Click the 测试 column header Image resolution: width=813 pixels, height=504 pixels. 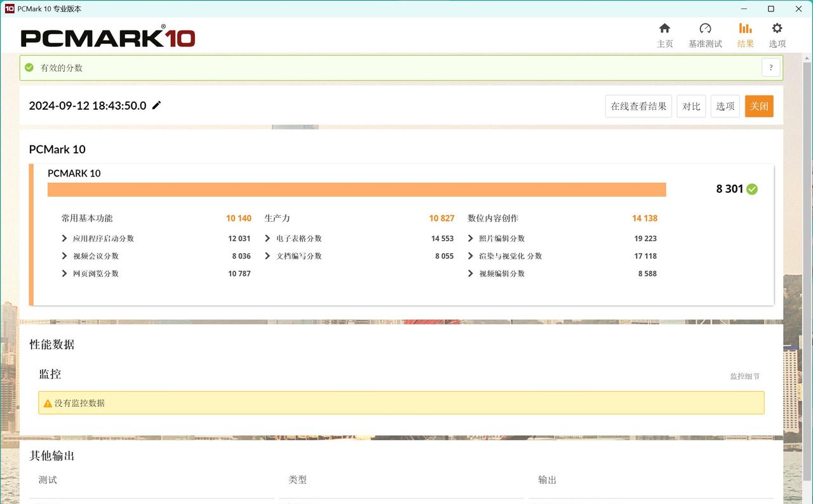pos(48,480)
